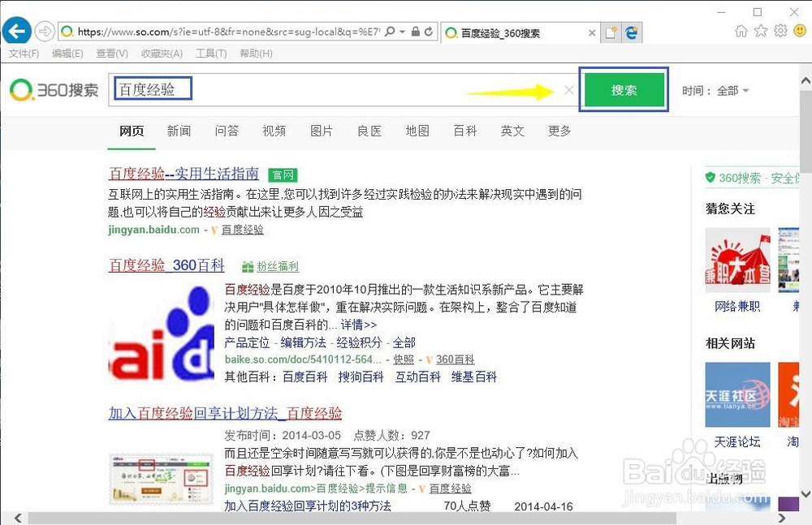Open 加入百度经验回享计划的3种方法 link
Screen dimensions: 812x525
click(x=308, y=506)
